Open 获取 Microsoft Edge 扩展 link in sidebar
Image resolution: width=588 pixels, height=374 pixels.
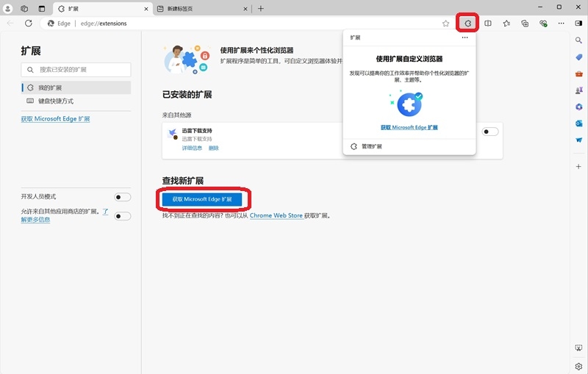pos(55,119)
